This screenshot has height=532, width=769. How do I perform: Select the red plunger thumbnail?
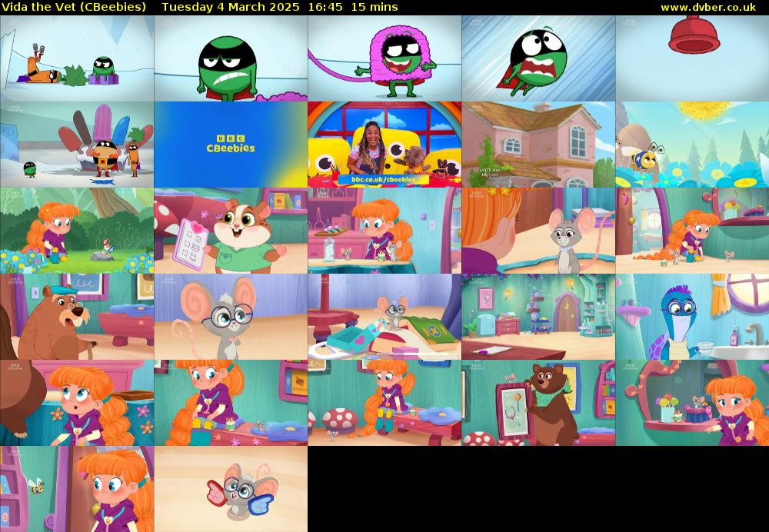pos(692,58)
